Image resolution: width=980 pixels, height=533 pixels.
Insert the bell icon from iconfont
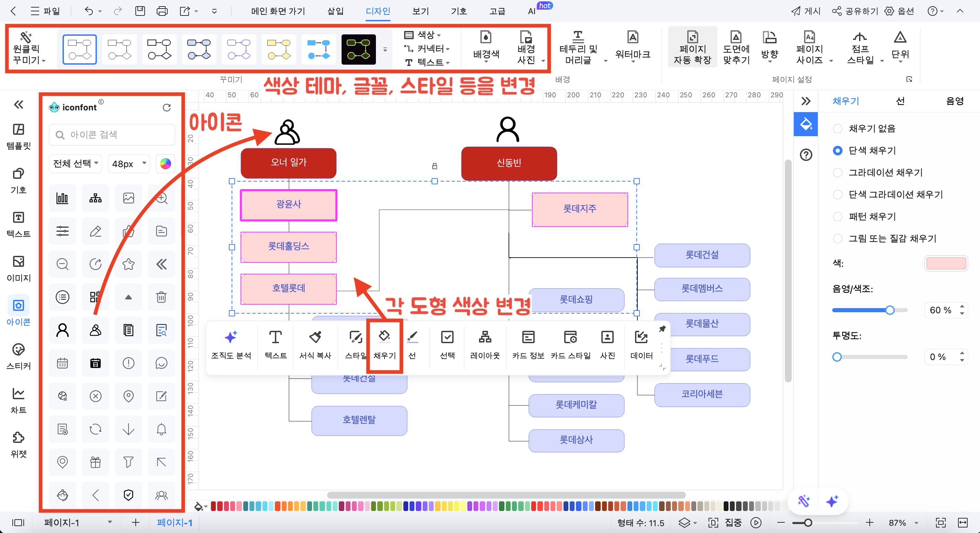pyautogui.click(x=161, y=429)
